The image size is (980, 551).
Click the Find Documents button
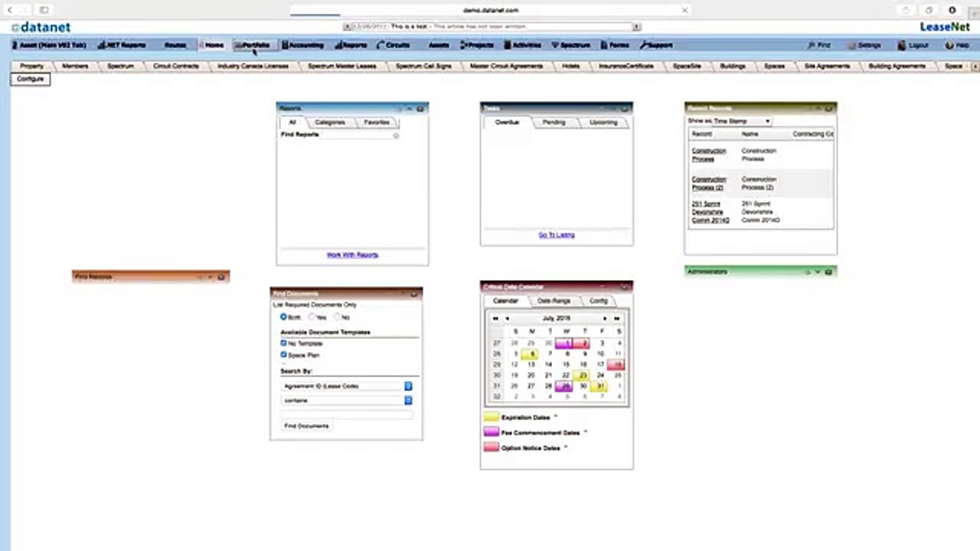coord(306,425)
